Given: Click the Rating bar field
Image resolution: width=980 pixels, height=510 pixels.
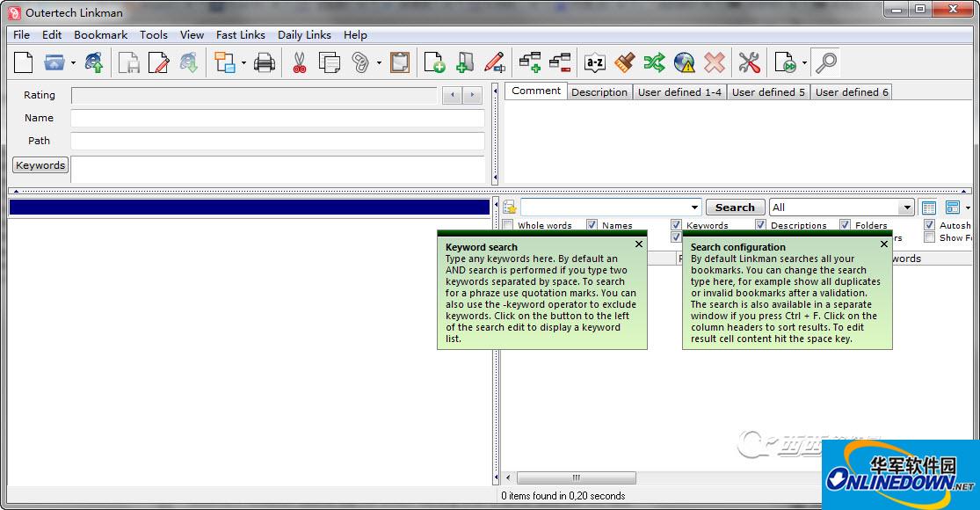Looking at the screenshot, I should [254, 96].
